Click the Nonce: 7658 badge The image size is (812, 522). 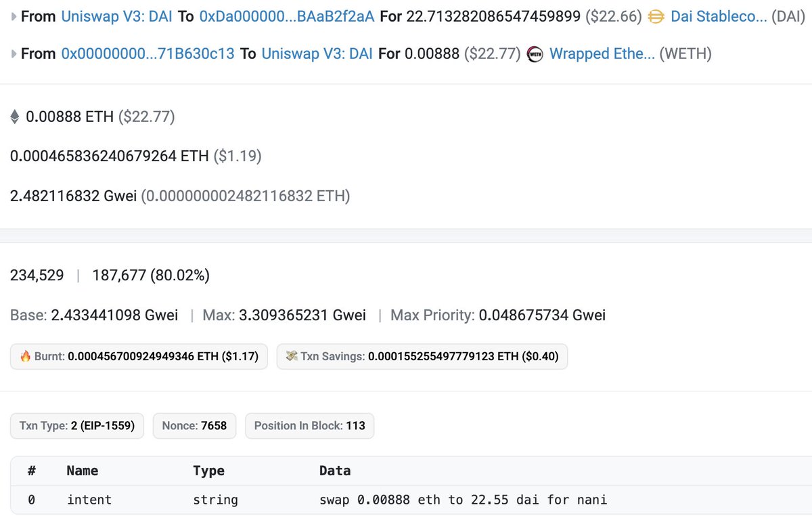[195, 426]
